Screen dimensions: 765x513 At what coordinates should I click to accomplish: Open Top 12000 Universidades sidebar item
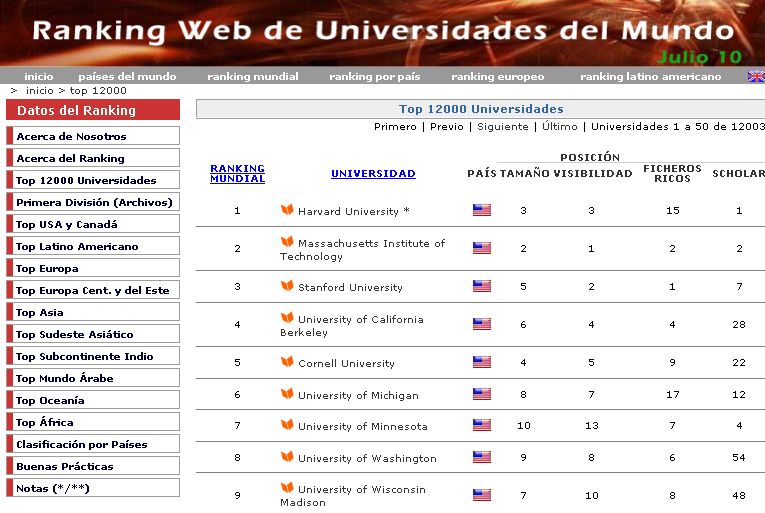(93, 180)
